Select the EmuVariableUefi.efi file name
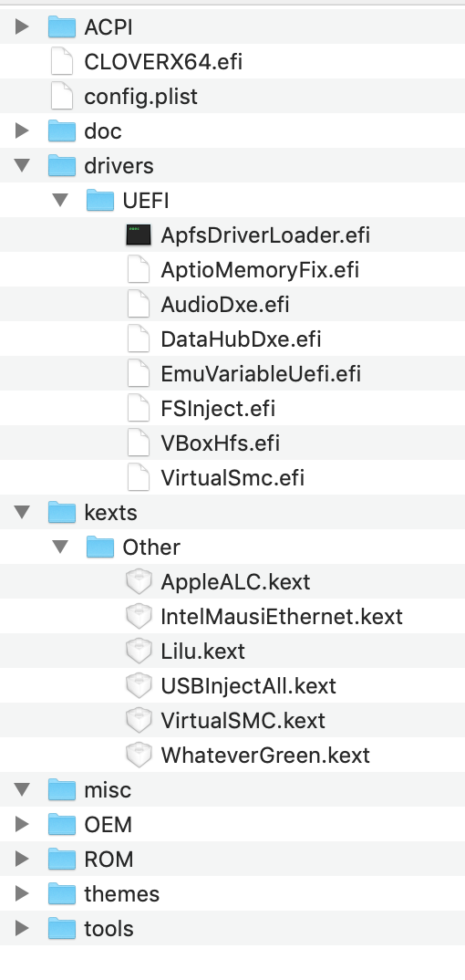 (261, 374)
